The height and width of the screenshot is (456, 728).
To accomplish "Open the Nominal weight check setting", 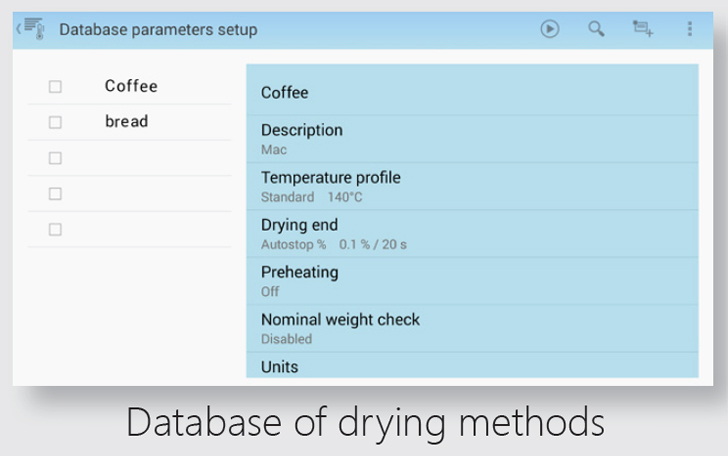I will pyautogui.click(x=472, y=328).
